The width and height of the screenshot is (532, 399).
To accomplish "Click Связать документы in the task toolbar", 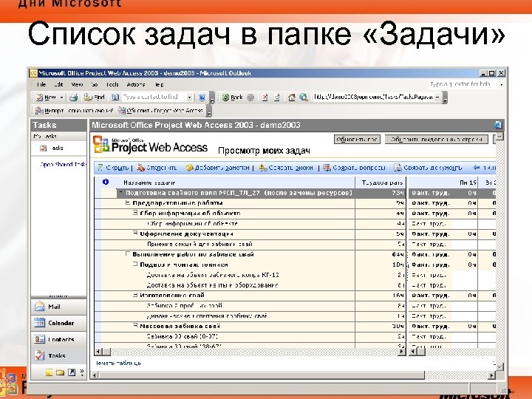I will point(428,168).
